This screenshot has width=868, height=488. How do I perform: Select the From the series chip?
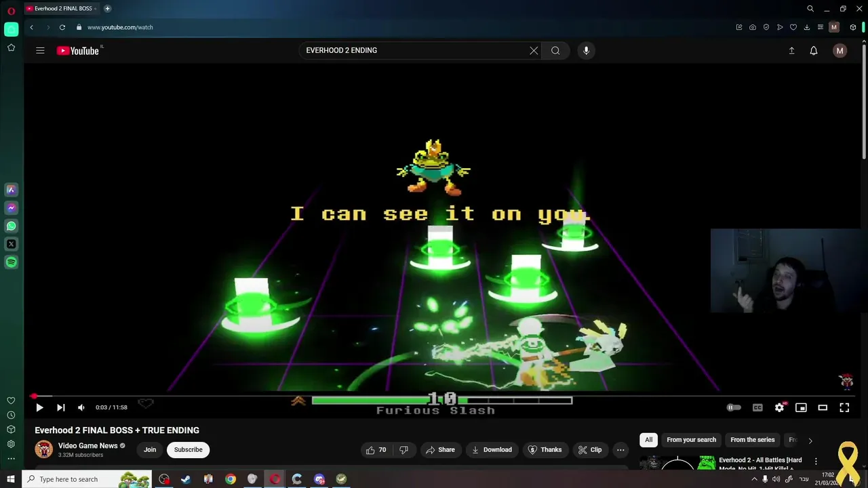pos(752,440)
